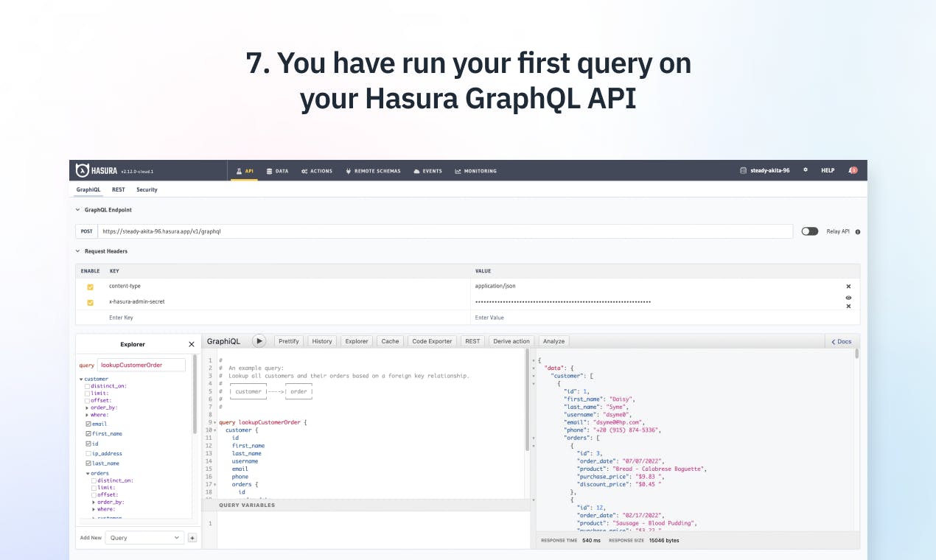The height and width of the screenshot is (560, 936).
Task: Click the Prettify button
Action: (289, 341)
